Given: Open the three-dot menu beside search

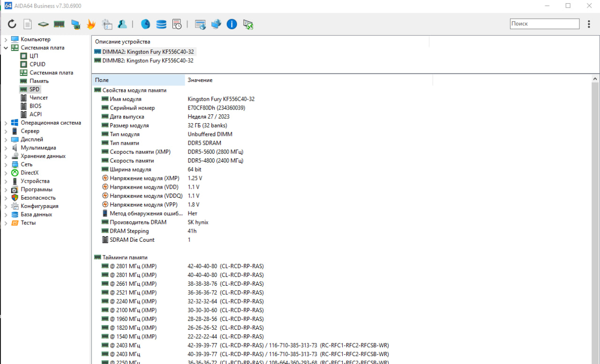Looking at the screenshot, I should click(589, 24).
